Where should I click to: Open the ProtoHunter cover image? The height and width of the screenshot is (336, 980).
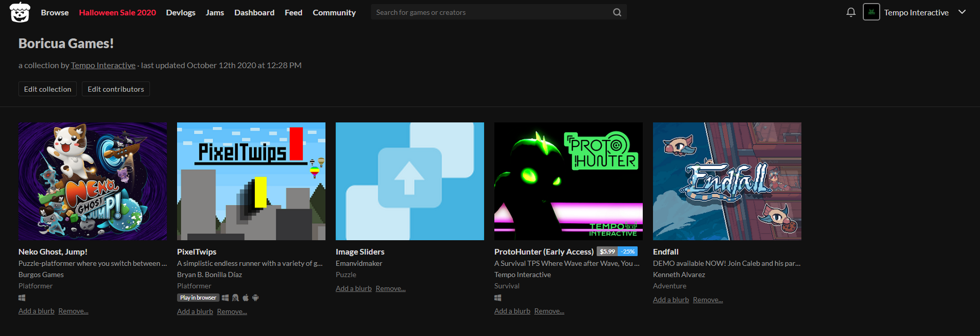(569, 181)
